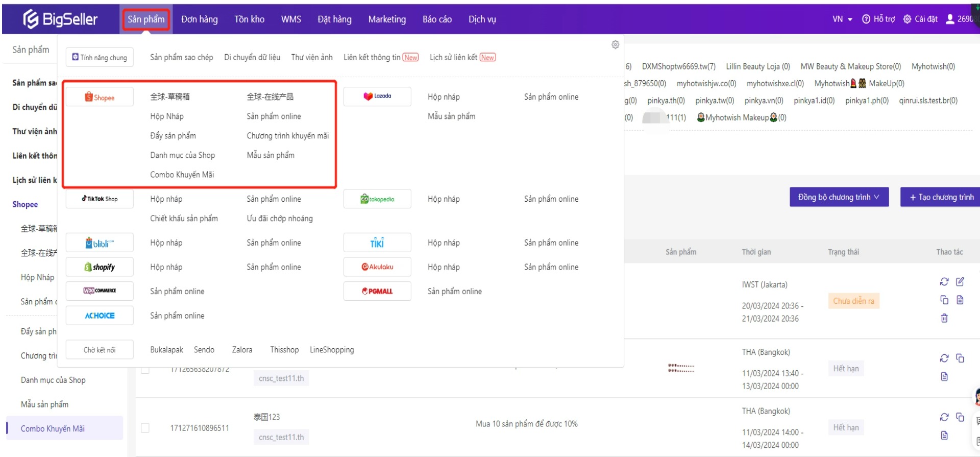The image size is (980, 457).
Task: Open Liên kết thông tin New link
Action: [381, 57]
